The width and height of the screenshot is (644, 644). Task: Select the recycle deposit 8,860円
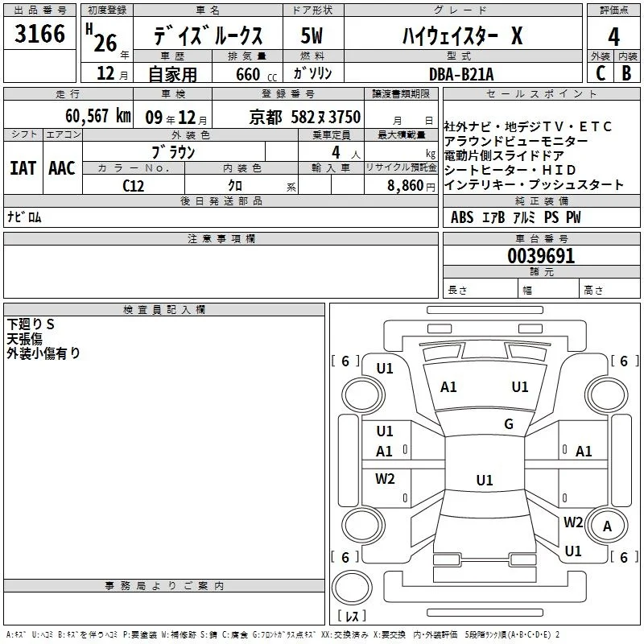tap(411, 186)
